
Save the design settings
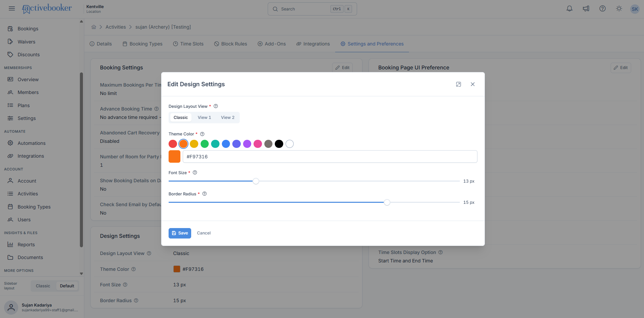(x=180, y=233)
